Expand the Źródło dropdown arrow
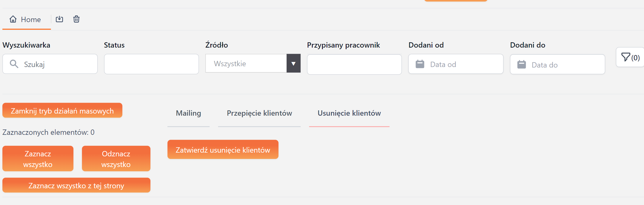Image resolution: width=644 pixels, height=205 pixels. click(293, 64)
